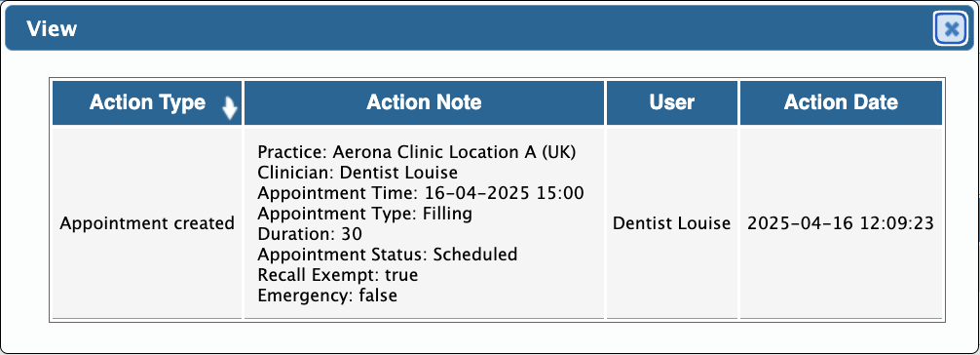The image size is (980, 355).
Task: Sort by the Action Date column header
Action: point(841,102)
